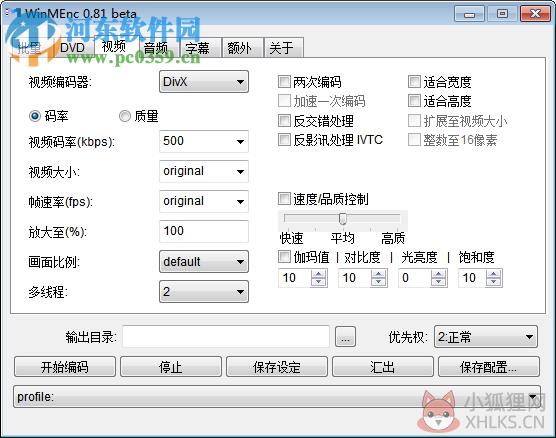Expand the profile dropdown
The width and height of the screenshot is (556, 438).
click(x=277, y=397)
